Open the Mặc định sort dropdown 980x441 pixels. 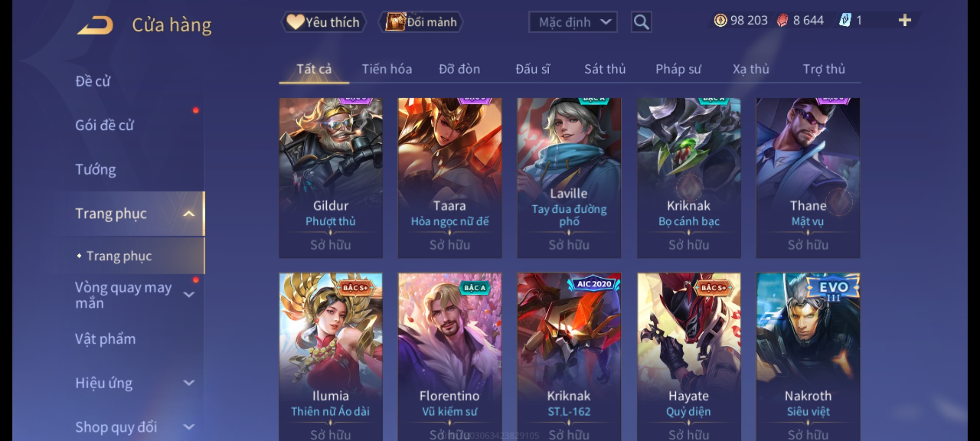(572, 22)
